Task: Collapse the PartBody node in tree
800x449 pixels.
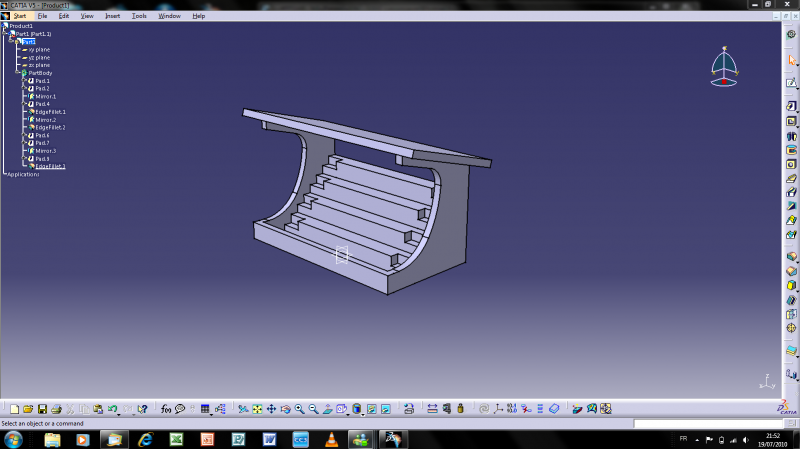Action: tap(17, 73)
